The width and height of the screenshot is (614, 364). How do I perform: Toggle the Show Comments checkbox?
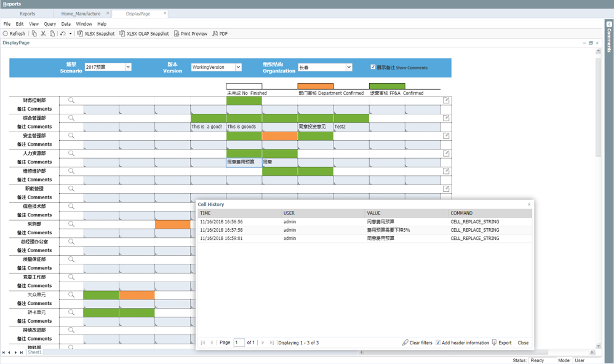(373, 67)
